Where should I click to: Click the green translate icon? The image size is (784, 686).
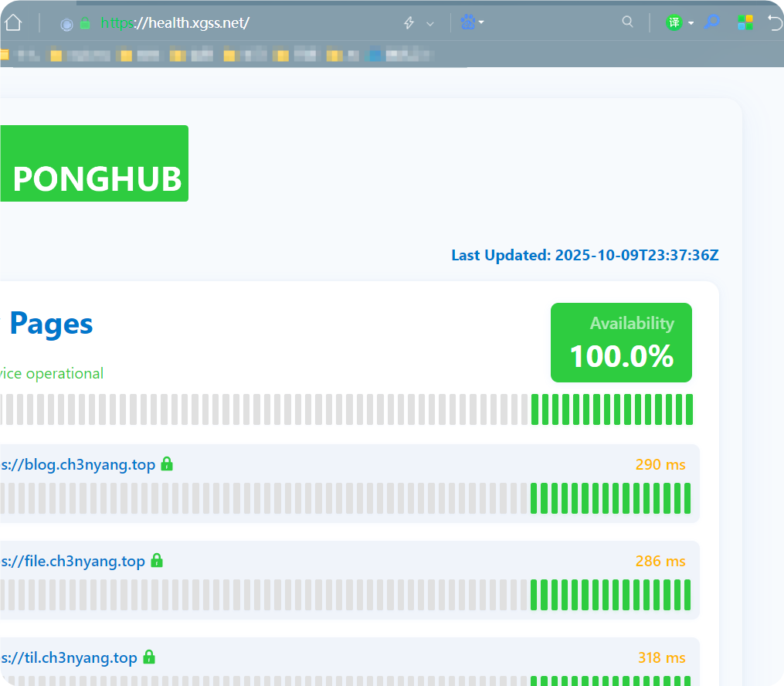point(674,22)
